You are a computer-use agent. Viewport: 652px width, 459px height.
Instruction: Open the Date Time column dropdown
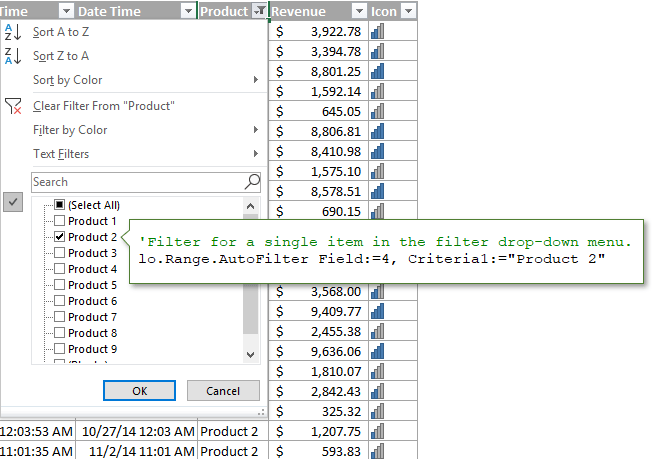coord(187,11)
